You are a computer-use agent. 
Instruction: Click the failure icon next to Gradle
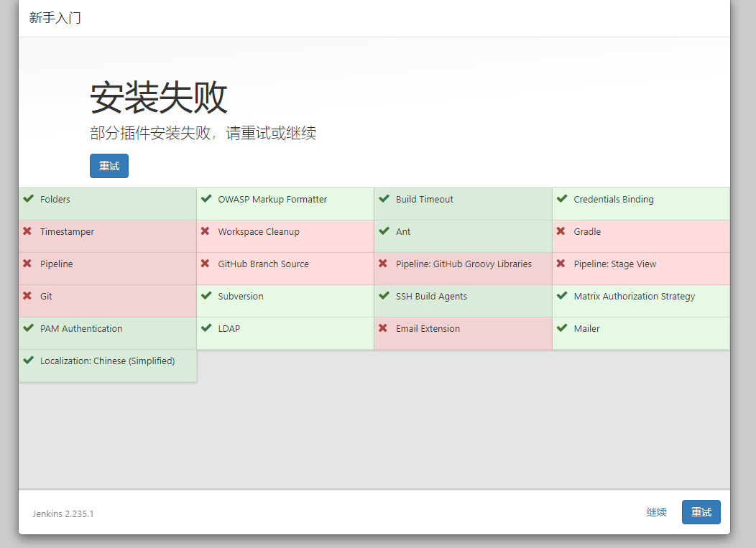(563, 231)
